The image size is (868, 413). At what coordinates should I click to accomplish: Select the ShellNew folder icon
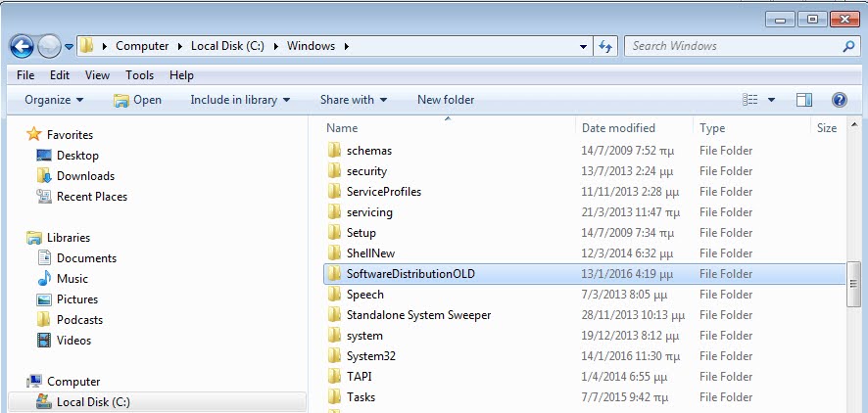coord(334,252)
